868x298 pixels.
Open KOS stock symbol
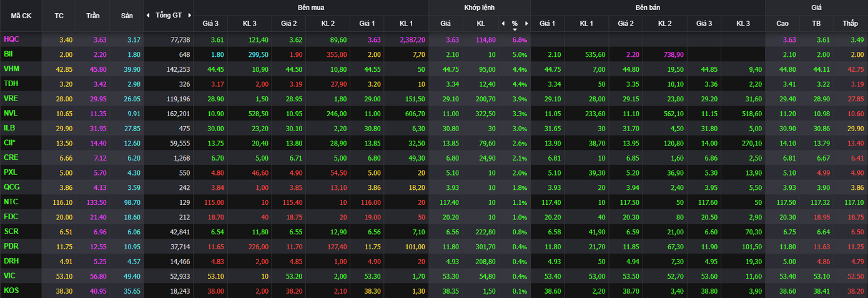tap(11, 291)
